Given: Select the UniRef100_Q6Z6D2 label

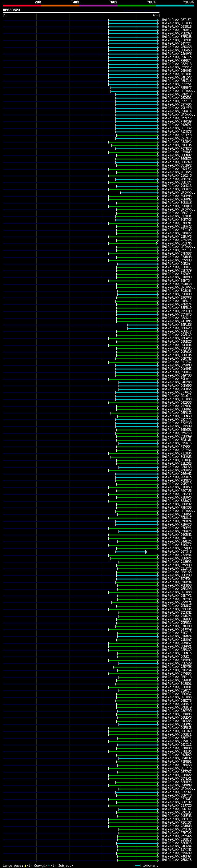Looking at the screenshot, I should click(x=177, y=98).
